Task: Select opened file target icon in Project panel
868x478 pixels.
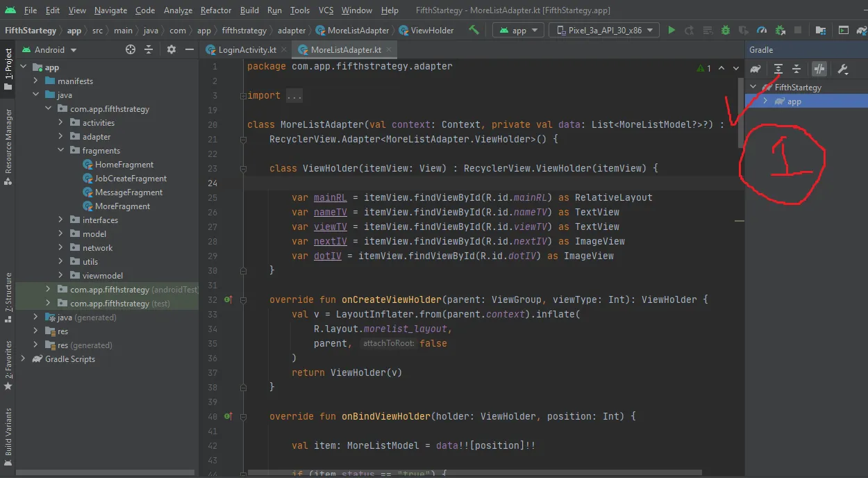Action: 131,50
